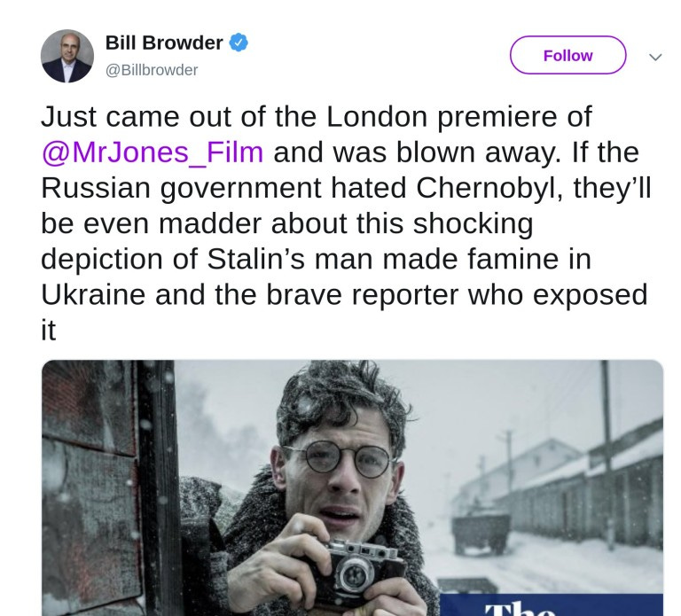The height and width of the screenshot is (616, 681).
Task: Click the blue banner reading "The"
Action: tap(552, 605)
